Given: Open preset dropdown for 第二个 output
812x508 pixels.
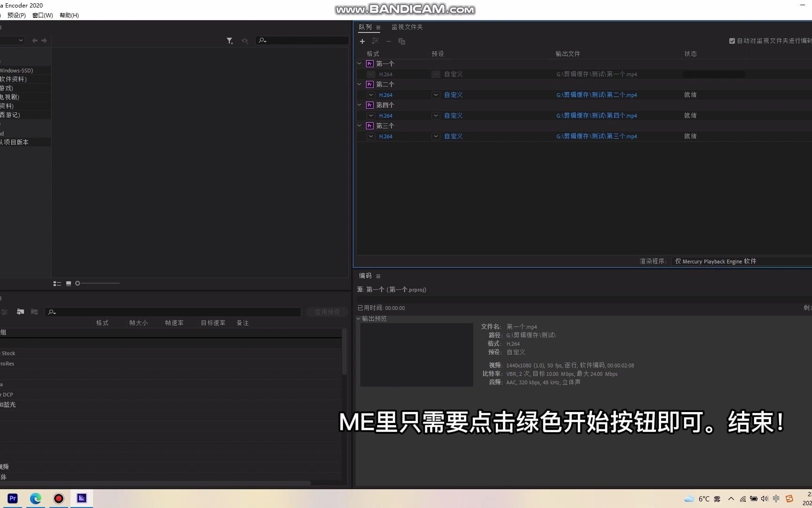Looking at the screenshot, I should click(436, 95).
